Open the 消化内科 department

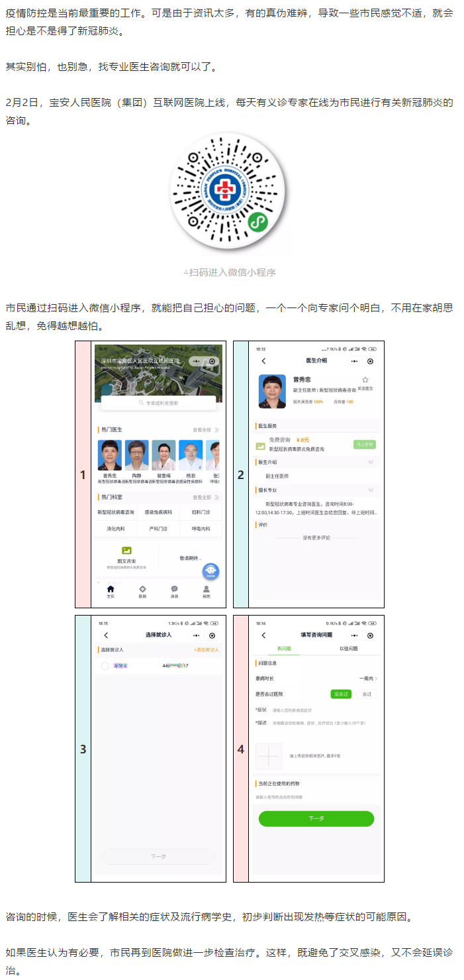point(116,529)
